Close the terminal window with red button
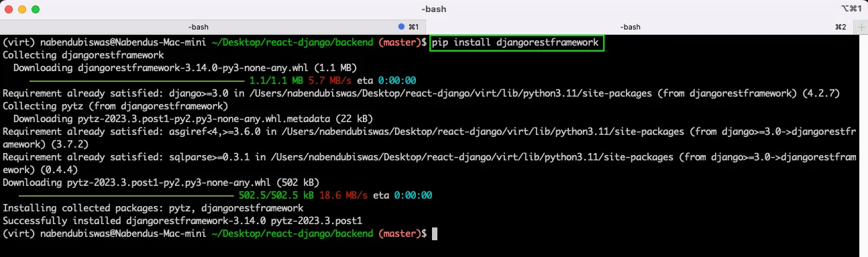 tap(9, 10)
